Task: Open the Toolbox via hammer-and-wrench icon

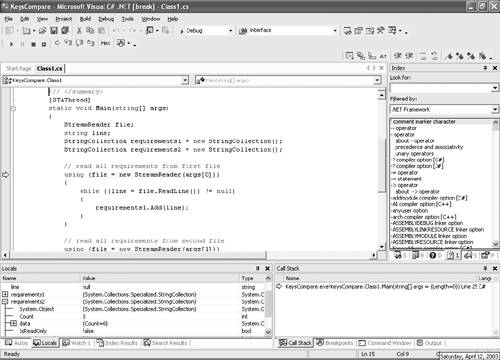Action: pyautogui.click(x=381, y=31)
